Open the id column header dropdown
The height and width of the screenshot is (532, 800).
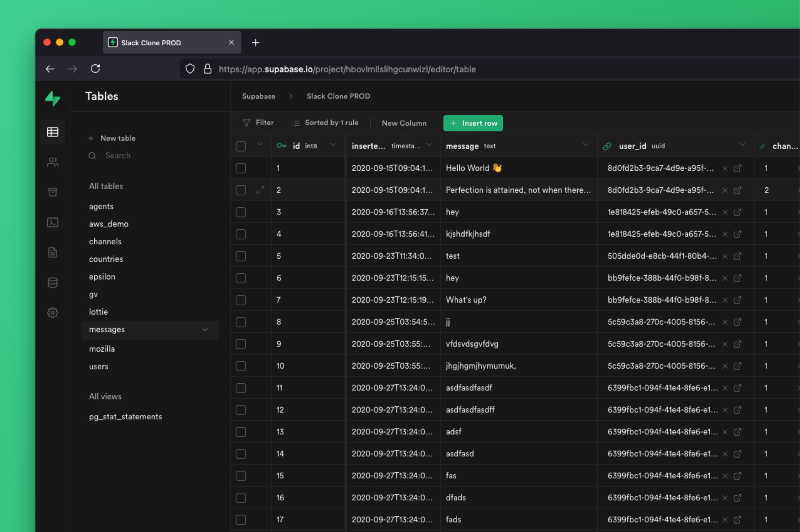click(x=333, y=145)
